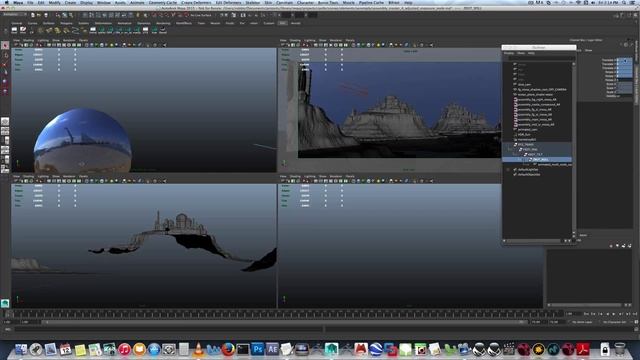Switch to the Polygons shelf tab
640x360 pixels.
[x=66, y=23]
